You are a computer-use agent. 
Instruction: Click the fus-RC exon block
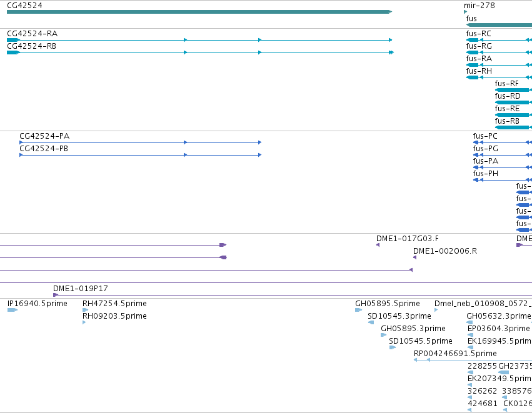472,40
